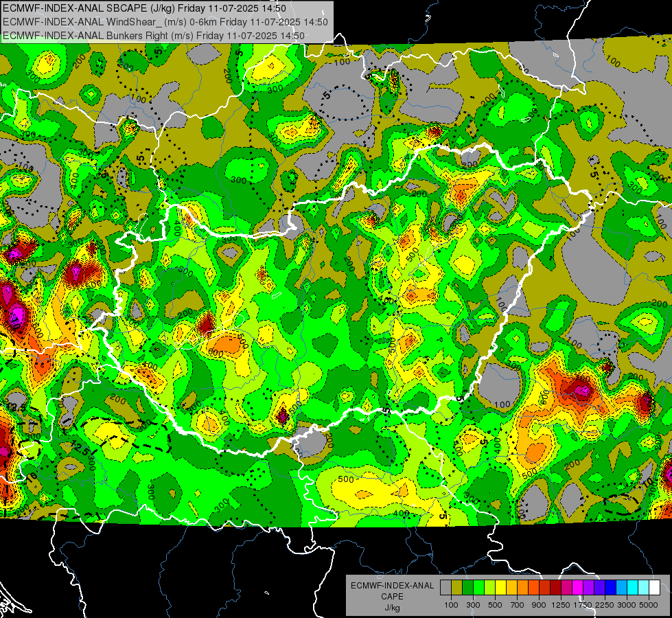Click the 100 value on legend scale

pyautogui.click(x=451, y=605)
